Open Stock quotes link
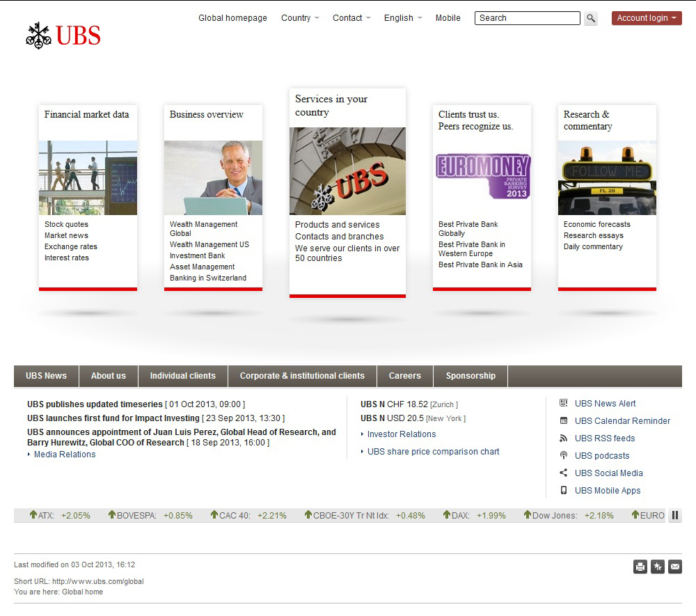The image size is (696, 616). tap(66, 225)
